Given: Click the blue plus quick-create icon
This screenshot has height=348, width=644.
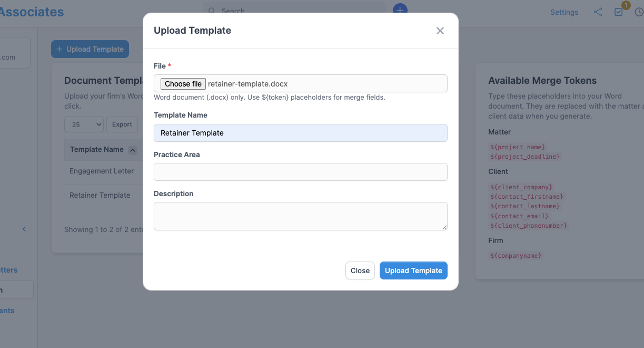Looking at the screenshot, I should point(400,9).
